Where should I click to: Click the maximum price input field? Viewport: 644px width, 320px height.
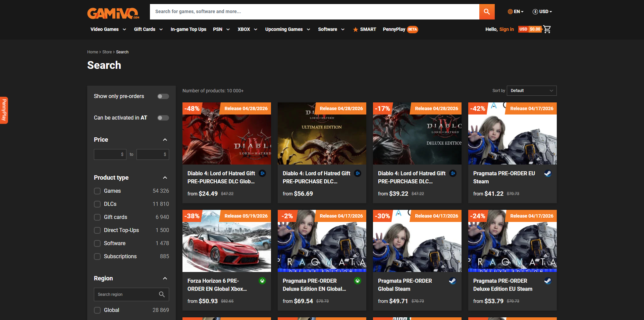coord(153,154)
